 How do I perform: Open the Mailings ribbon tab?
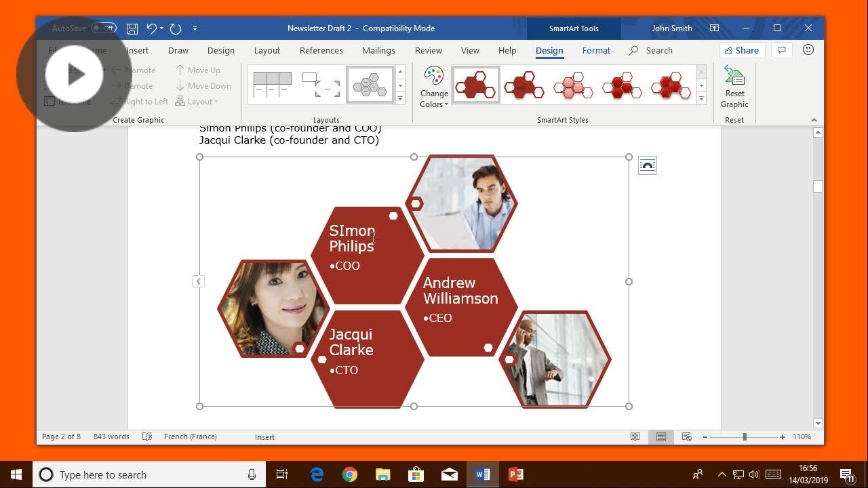click(378, 50)
